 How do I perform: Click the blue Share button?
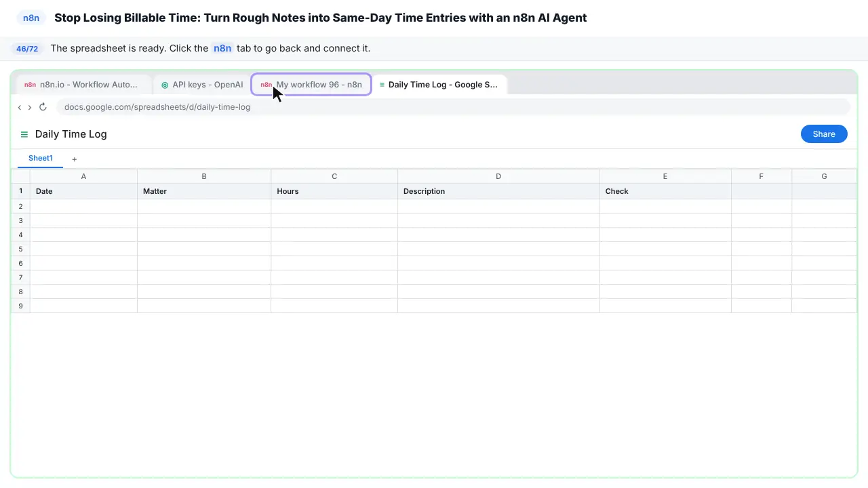click(x=824, y=134)
